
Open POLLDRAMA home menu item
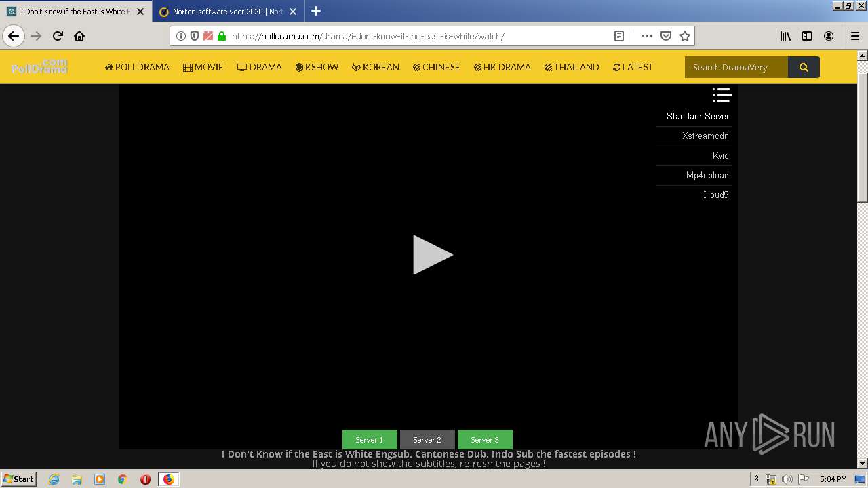pos(137,67)
